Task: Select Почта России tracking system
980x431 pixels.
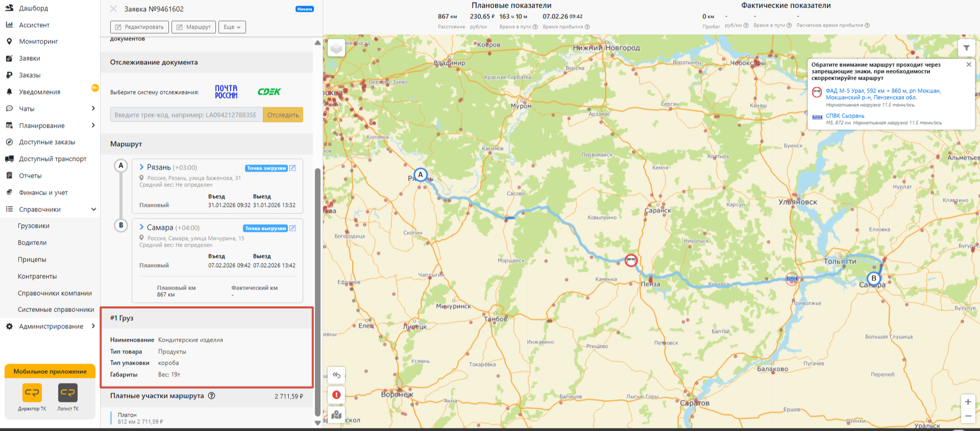Action: (x=226, y=92)
